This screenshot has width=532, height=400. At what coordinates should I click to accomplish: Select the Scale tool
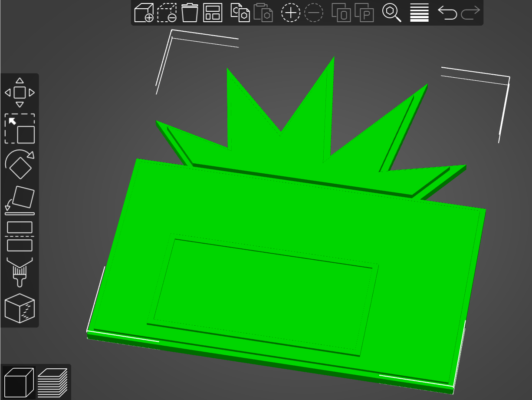[x=20, y=129]
